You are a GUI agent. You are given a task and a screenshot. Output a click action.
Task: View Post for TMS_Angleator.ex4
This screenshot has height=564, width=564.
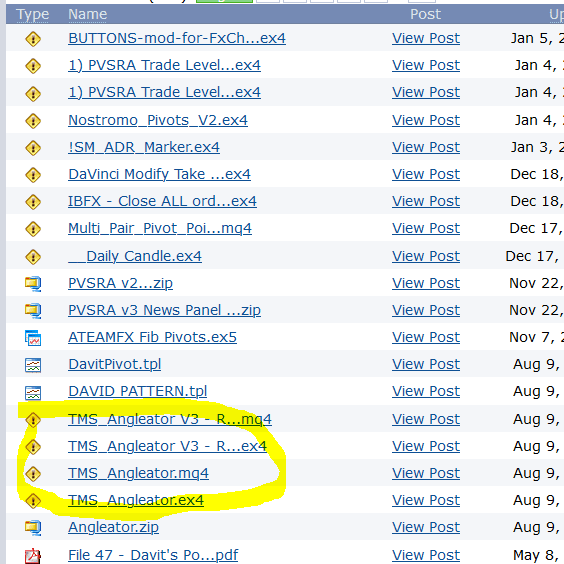[x=426, y=500]
